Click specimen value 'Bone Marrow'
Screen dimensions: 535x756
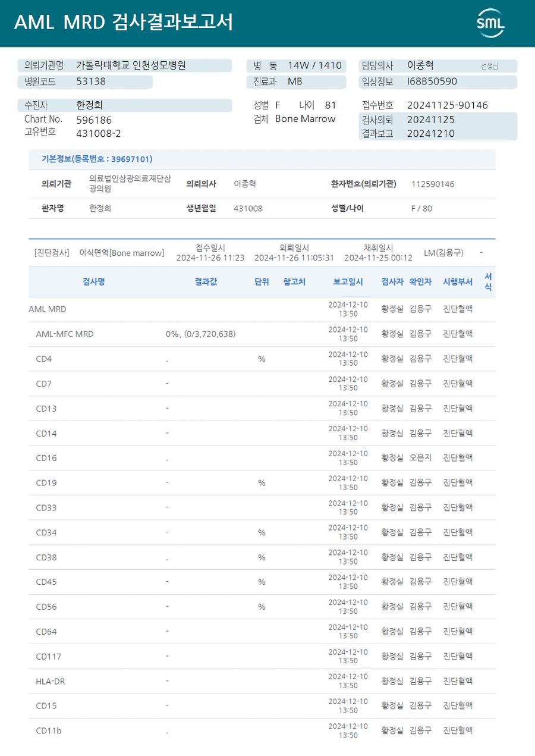pos(306,118)
